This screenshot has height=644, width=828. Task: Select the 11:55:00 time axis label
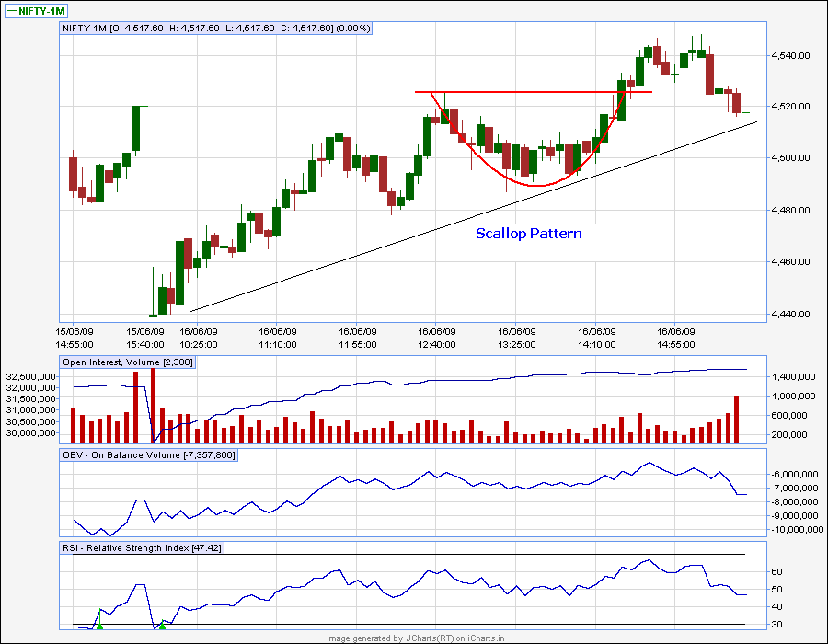point(358,345)
